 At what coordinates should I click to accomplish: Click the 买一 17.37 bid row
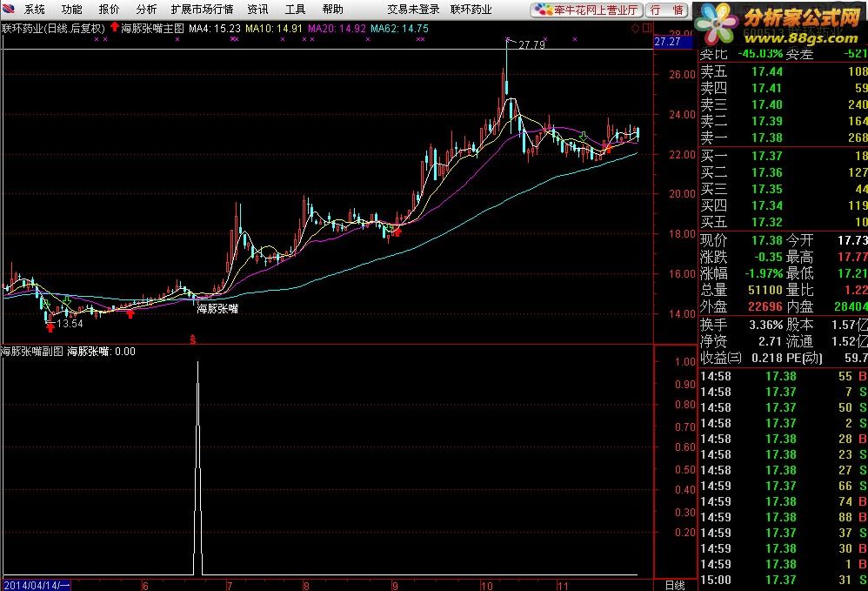click(784, 156)
